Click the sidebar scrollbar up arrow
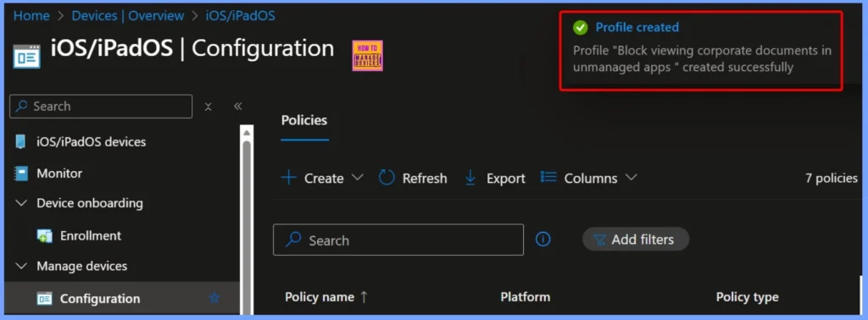Viewport: 868px width, 320px height. point(247,132)
